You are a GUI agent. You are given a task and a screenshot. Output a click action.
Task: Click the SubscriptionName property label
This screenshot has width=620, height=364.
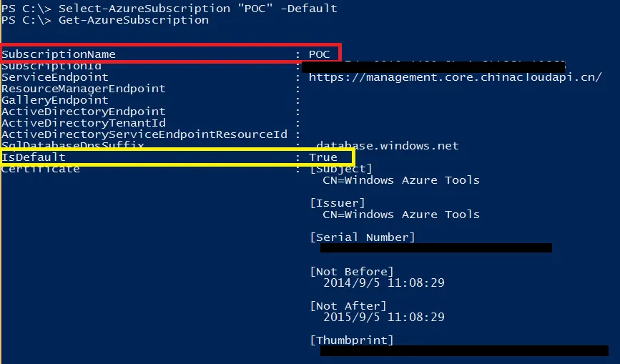click(59, 54)
